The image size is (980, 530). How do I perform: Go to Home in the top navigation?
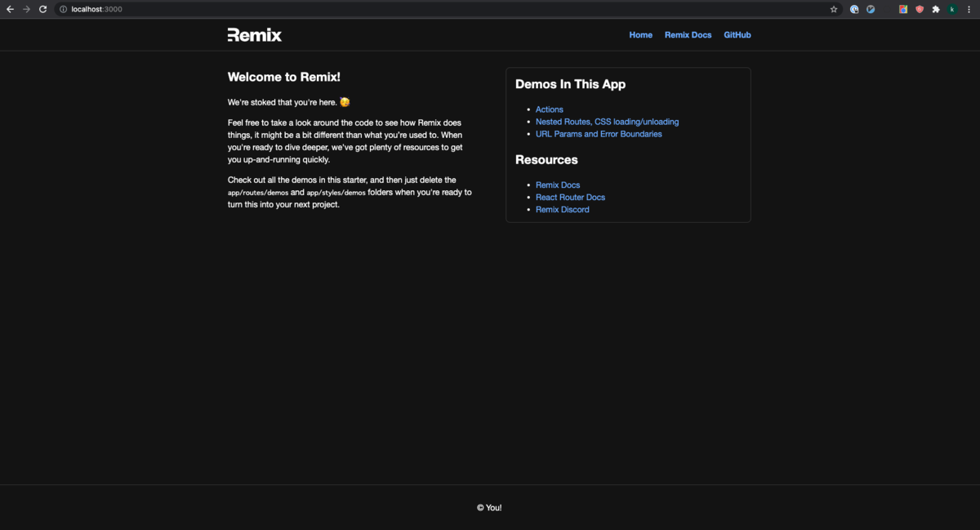(x=641, y=35)
